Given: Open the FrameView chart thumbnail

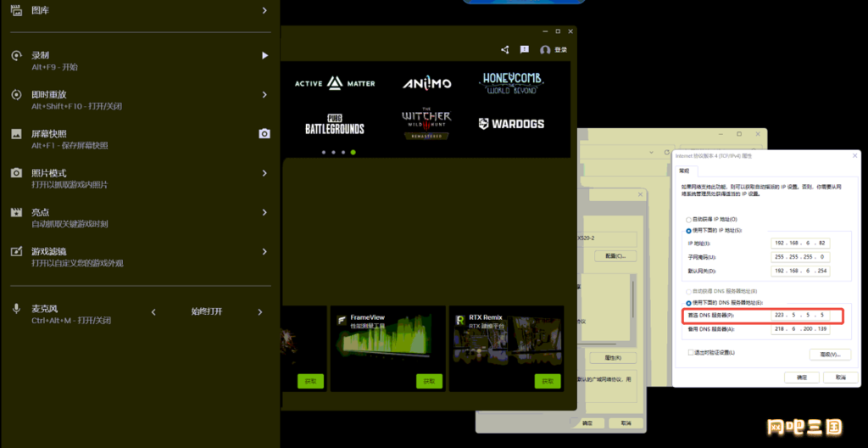Looking at the screenshot, I should (387, 341).
